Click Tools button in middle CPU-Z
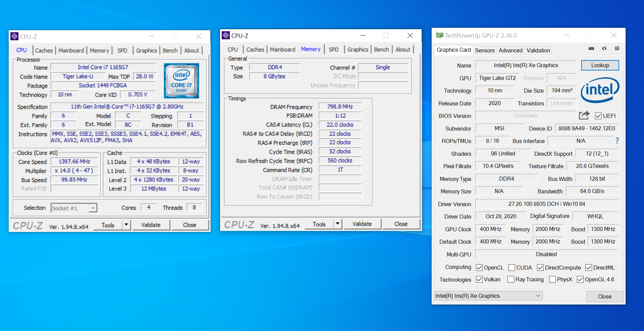Image resolution: width=644 pixels, height=331 pixels. click(319, 224)
